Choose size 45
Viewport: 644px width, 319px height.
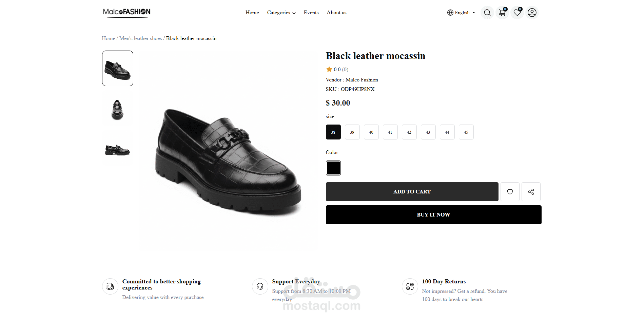pyautogui.click(x=466, y=132)
